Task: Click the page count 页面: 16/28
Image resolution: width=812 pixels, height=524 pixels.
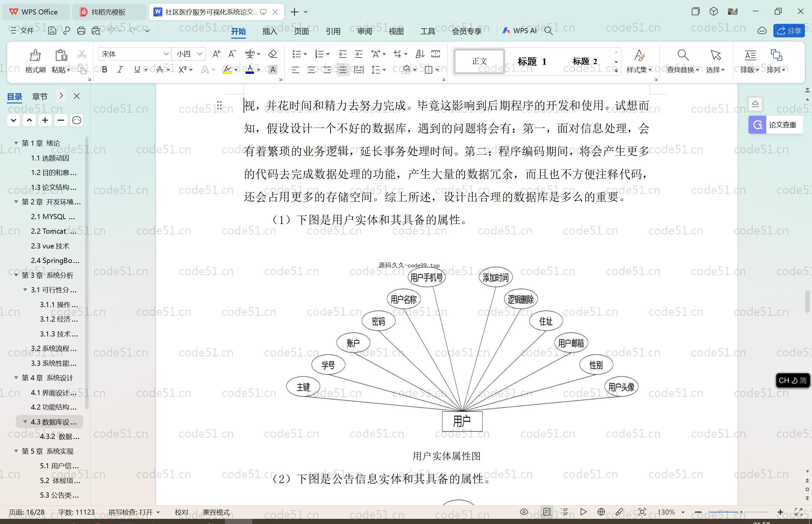Action: point(26,512)
